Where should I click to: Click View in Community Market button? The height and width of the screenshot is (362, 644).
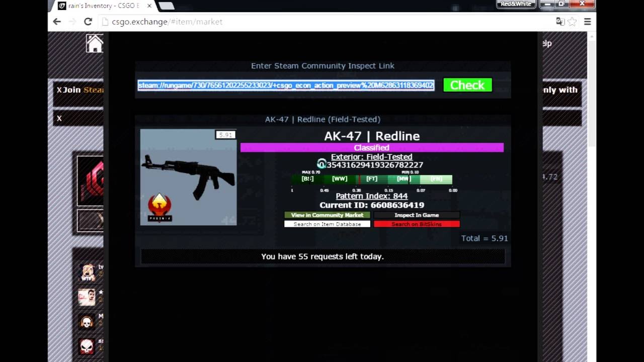click(x=327, y=215)
